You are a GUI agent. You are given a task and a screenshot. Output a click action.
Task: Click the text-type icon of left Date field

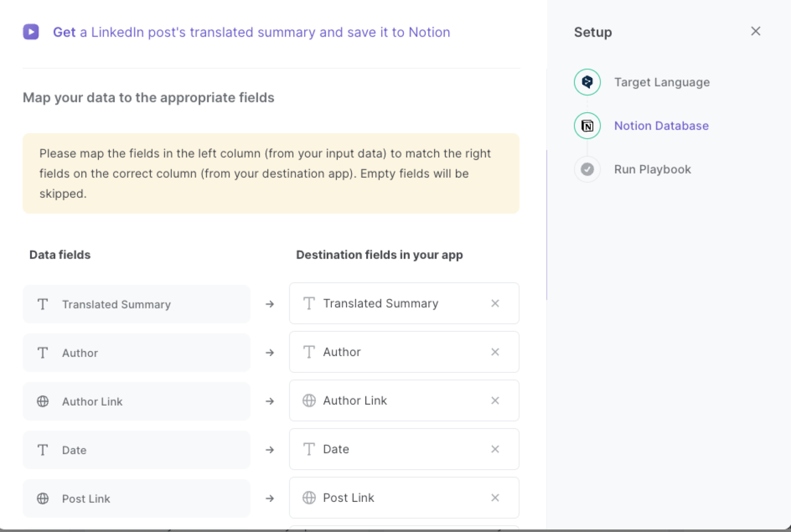tap(43, 450)
